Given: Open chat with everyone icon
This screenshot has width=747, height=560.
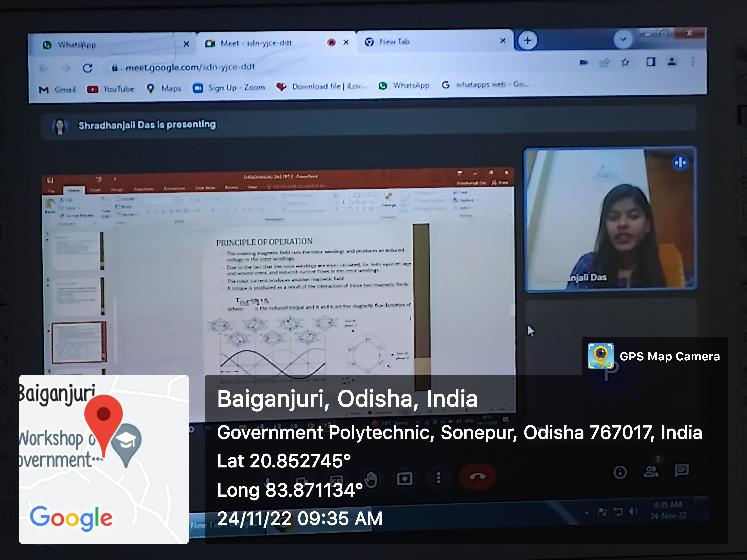Looking at the screenshot, I should click(x=681, y=470).
